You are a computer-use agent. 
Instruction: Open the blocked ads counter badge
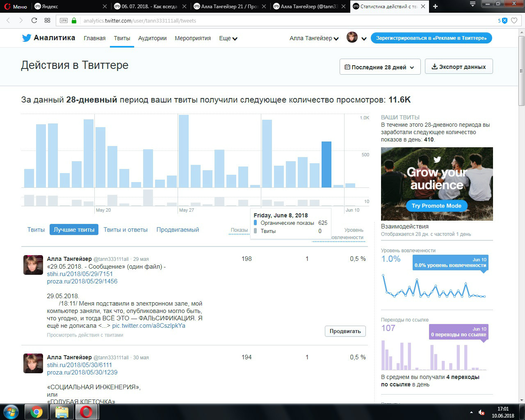503,21
